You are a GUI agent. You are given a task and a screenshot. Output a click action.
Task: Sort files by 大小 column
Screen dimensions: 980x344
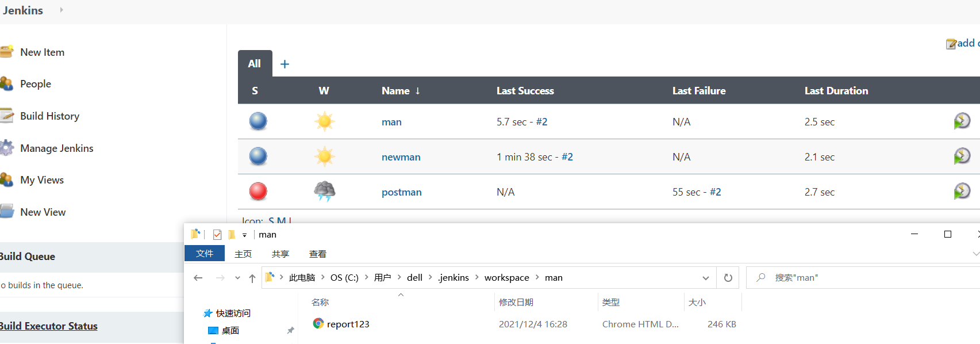697,302
